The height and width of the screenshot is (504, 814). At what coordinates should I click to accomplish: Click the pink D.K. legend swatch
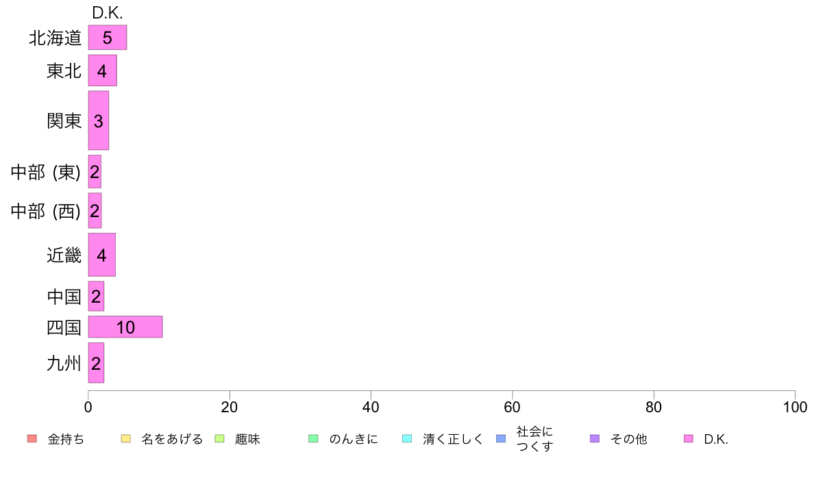(x=689, y=438)
